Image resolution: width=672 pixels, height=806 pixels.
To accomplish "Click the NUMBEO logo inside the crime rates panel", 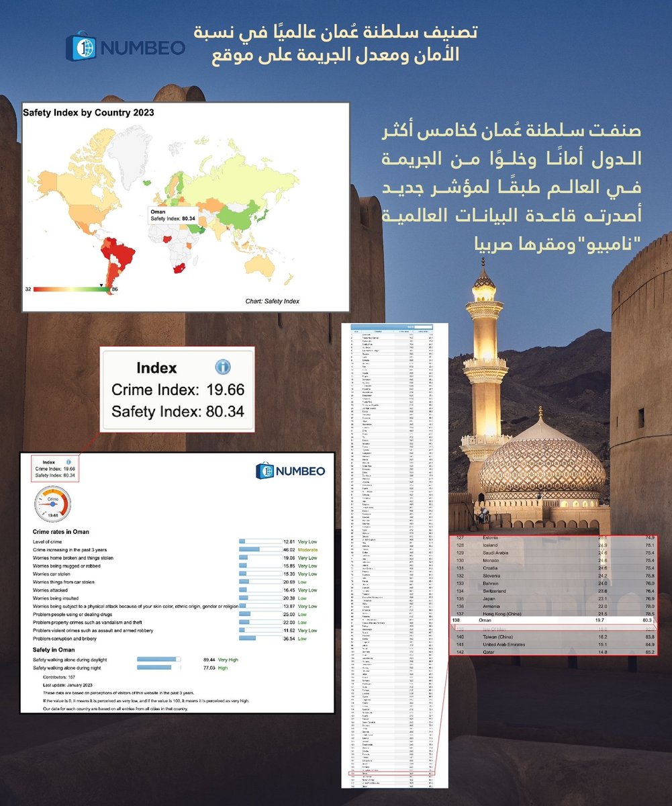I will (290, 472).
